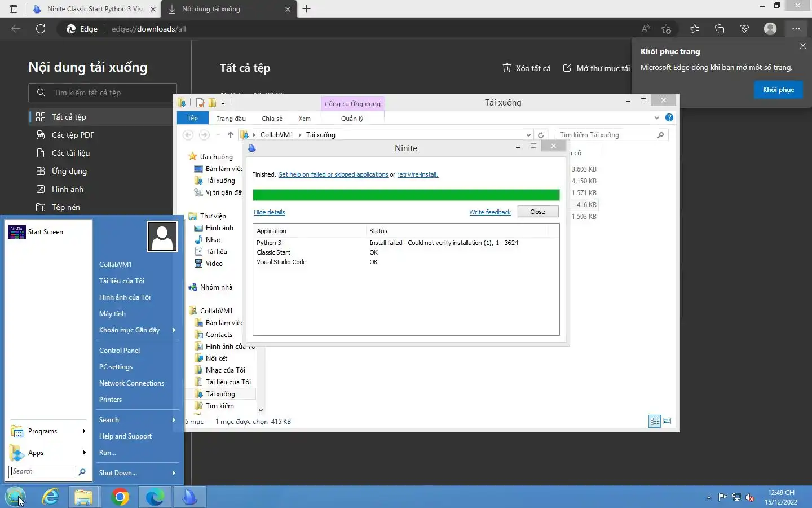Open Write feedback link in Ninite
The width and height of the screenshot is (812, 508).
tap(490, 212)
